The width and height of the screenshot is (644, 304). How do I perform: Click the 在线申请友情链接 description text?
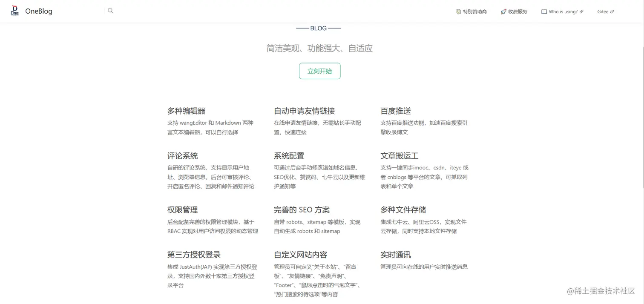coord(317,127)
